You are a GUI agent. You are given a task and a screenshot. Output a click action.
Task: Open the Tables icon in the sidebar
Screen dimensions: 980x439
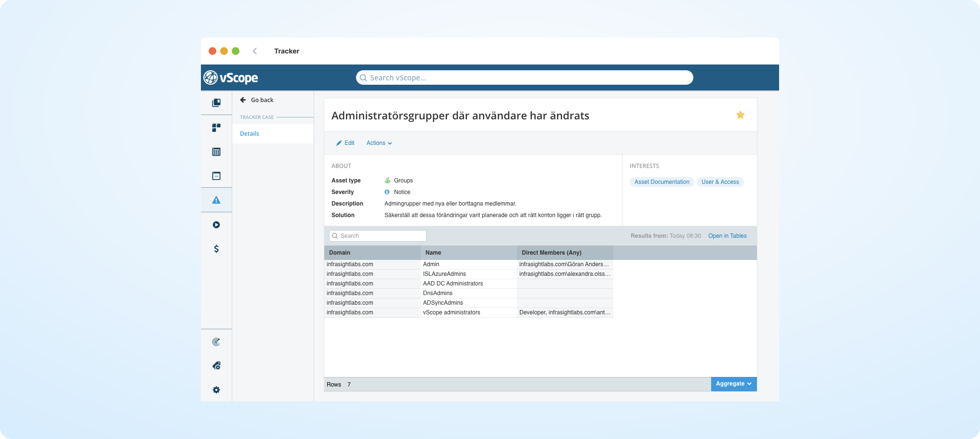coord(216,152)
